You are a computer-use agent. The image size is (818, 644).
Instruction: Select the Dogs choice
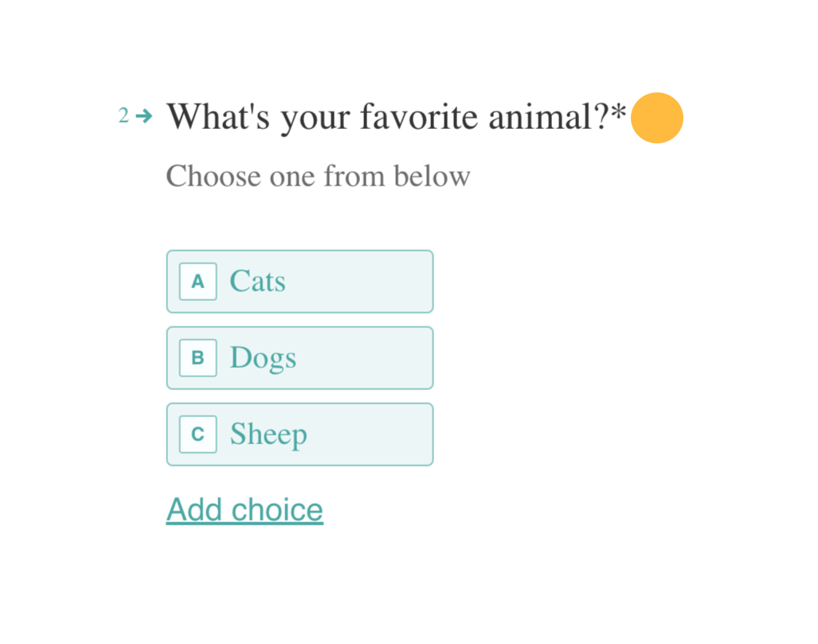[300, 357]
